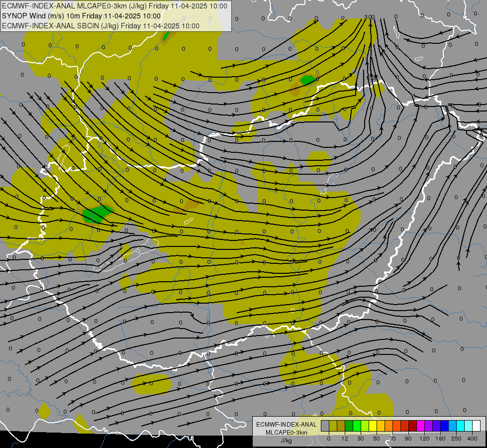Select the pale cyan legend swatch

tap(469, 426)
